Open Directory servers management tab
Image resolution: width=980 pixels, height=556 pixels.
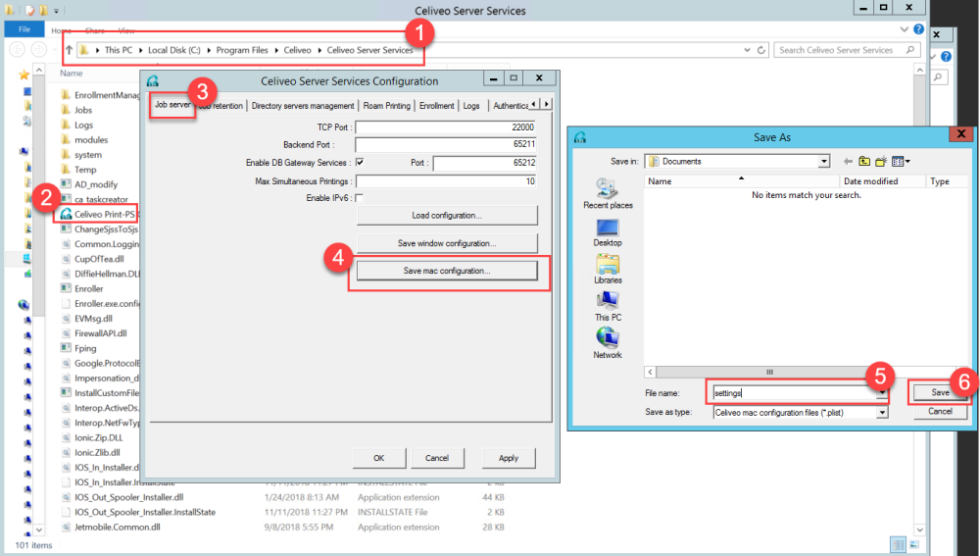[x=303, y=106]
